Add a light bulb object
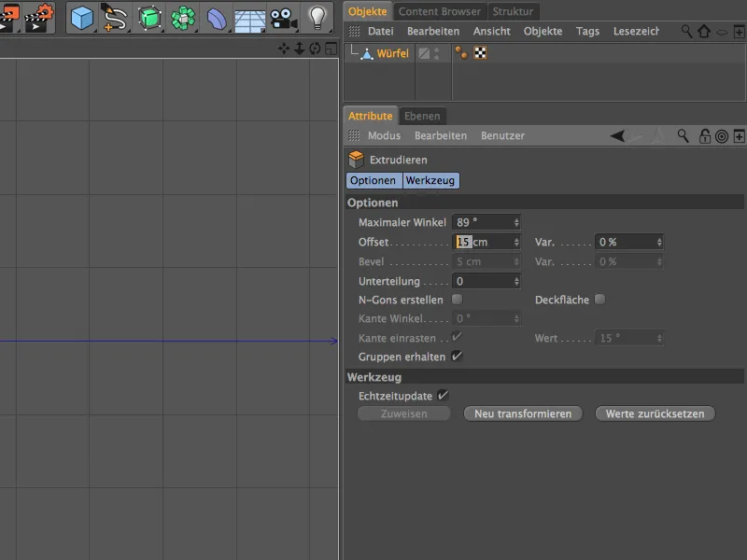This screenshot has height=560, width=747. [x=317, y=18]
